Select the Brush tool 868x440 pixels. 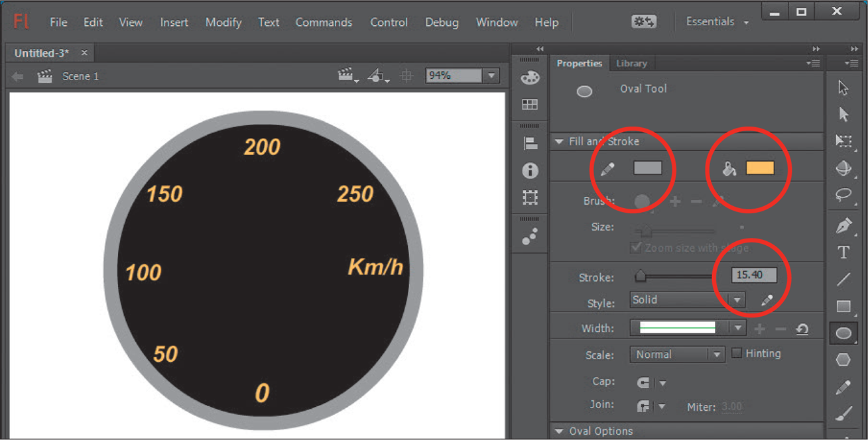pyautogui.click(x=843, y=414)
